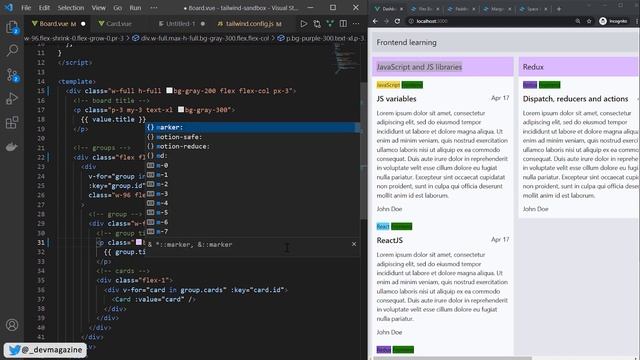Open the Search view in activity bar
This screenshot has width=640, height=360.
[x=12, y=51]
